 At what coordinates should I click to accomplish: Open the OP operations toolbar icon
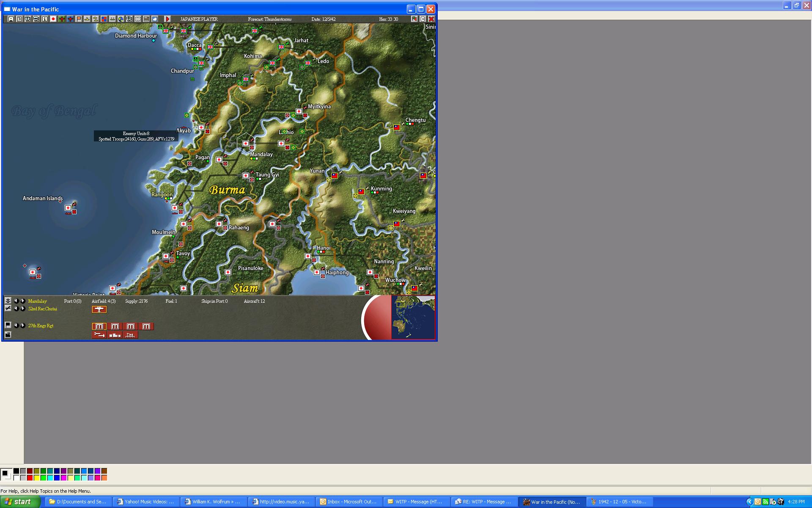[x=138, y=19]
